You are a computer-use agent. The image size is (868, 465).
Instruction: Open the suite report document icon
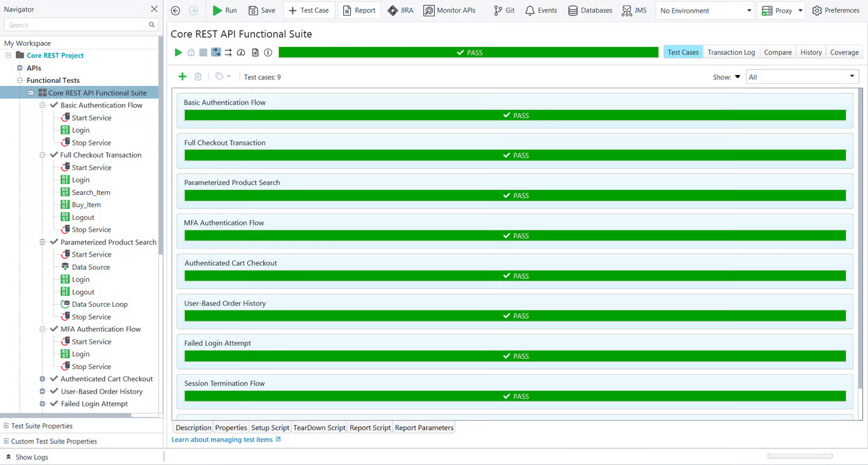pos(255,53)
